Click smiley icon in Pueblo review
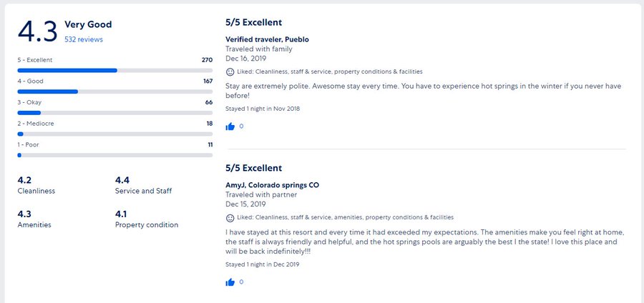The width and height of the screenshot is (644, 303). pos(230,71)
